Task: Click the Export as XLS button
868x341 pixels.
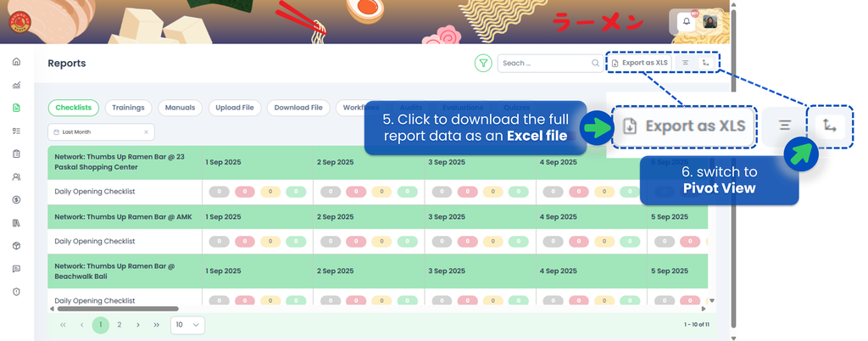Action: pyautogui.click(x=640, y=63)
